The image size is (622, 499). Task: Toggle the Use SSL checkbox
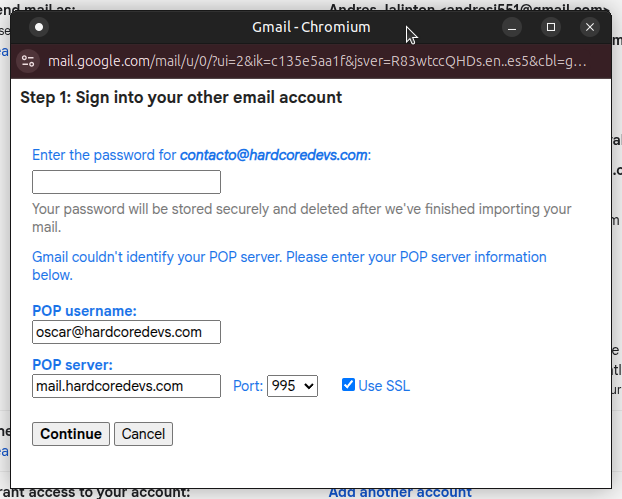pyautogui.click(x=348, y=385)
